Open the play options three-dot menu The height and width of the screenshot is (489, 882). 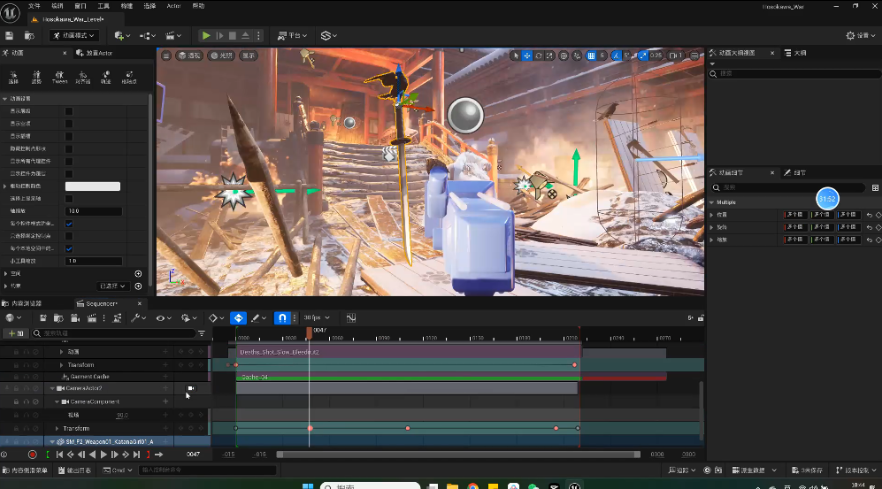259,35
